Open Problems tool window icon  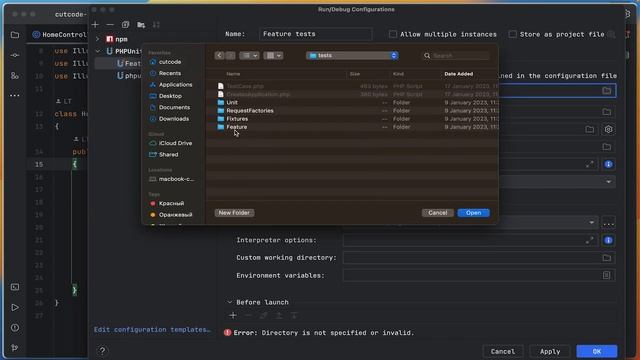pyautogui.click(x=15, y=328)
